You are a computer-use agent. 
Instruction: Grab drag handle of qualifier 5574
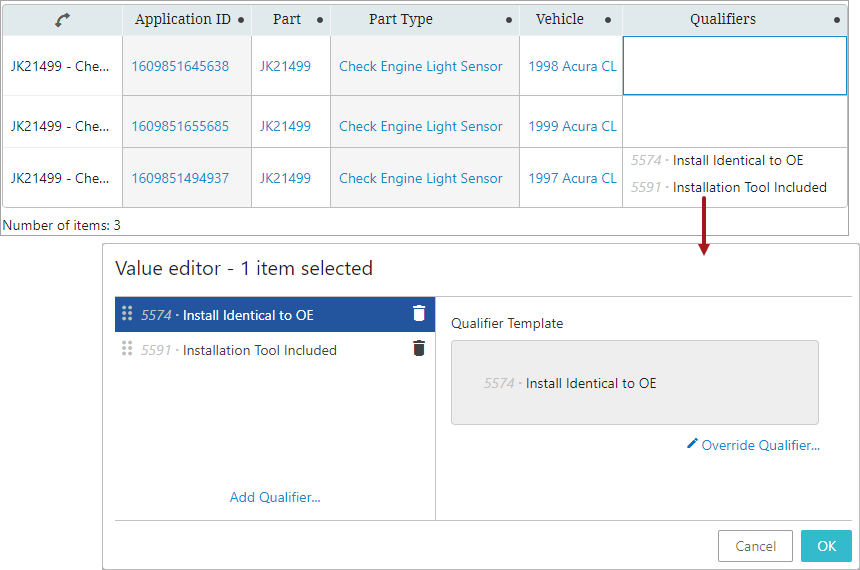(127, 314)
